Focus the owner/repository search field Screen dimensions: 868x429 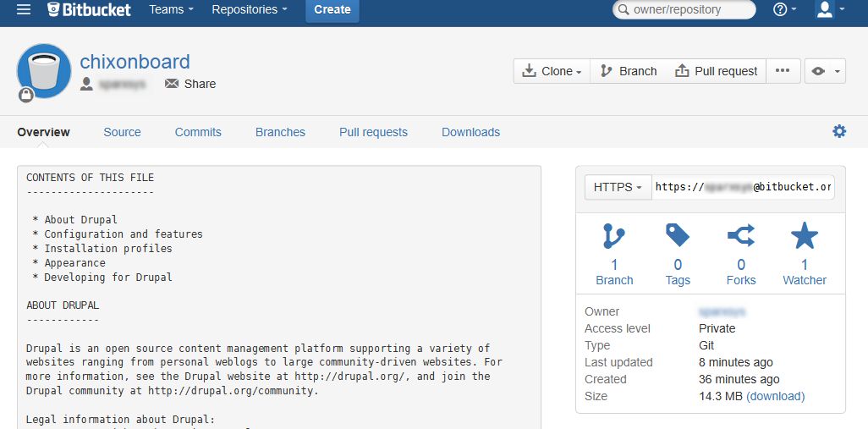(x=684, y=9)
